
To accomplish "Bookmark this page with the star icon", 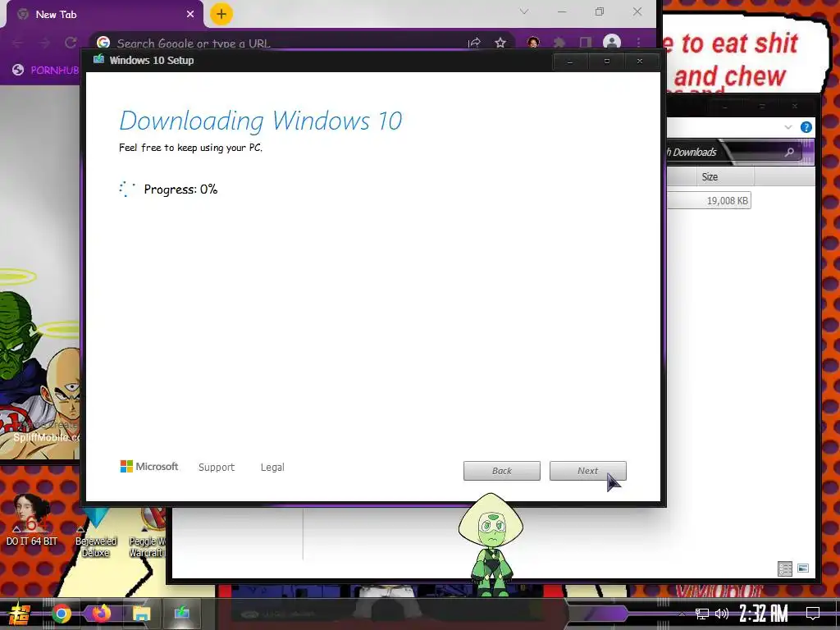I will point(500,43).
